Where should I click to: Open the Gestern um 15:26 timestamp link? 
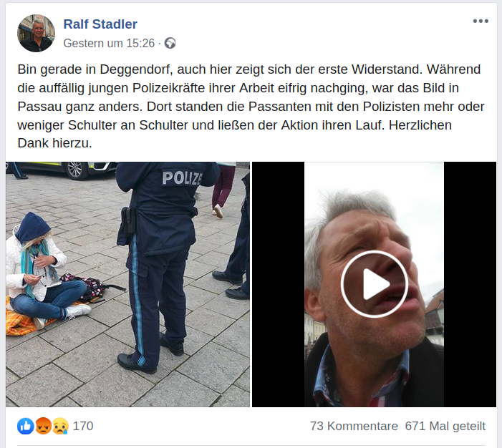coord(109,43)
